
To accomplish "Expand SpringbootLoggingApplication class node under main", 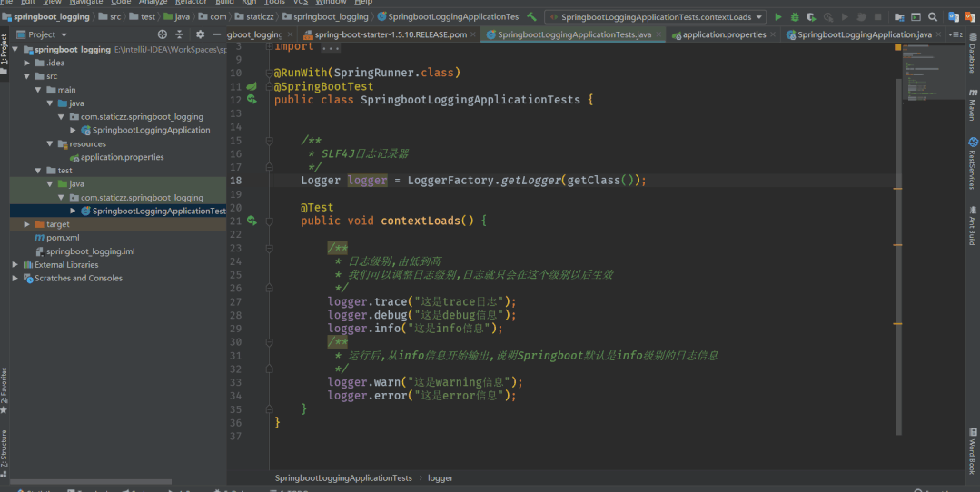I will (x=74, y=130).
